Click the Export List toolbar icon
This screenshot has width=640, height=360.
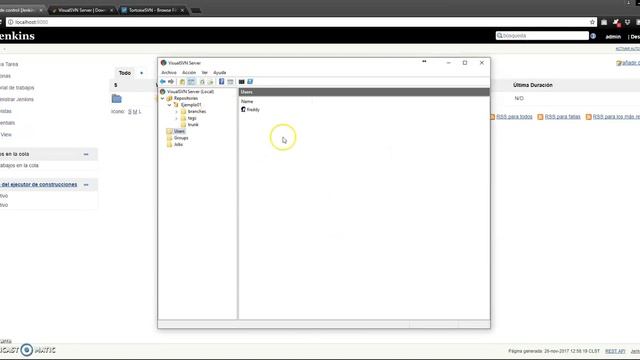[211, 82]
